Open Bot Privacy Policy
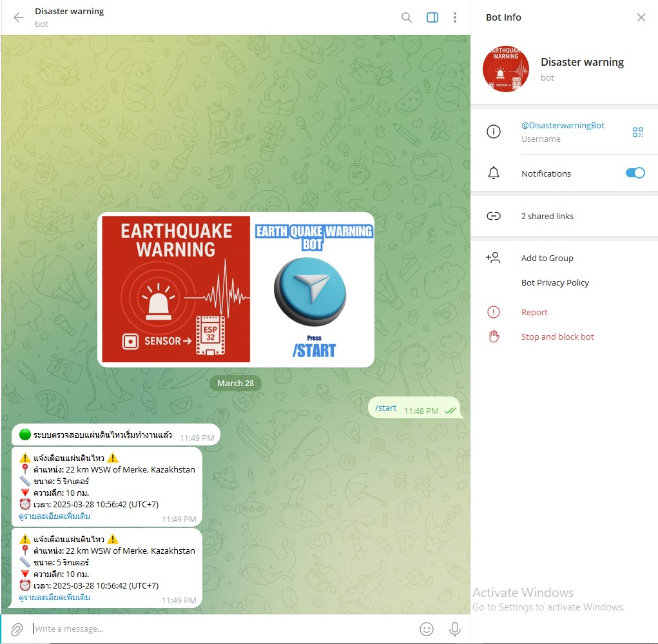The image size is (658, 644). pos(555,282)
